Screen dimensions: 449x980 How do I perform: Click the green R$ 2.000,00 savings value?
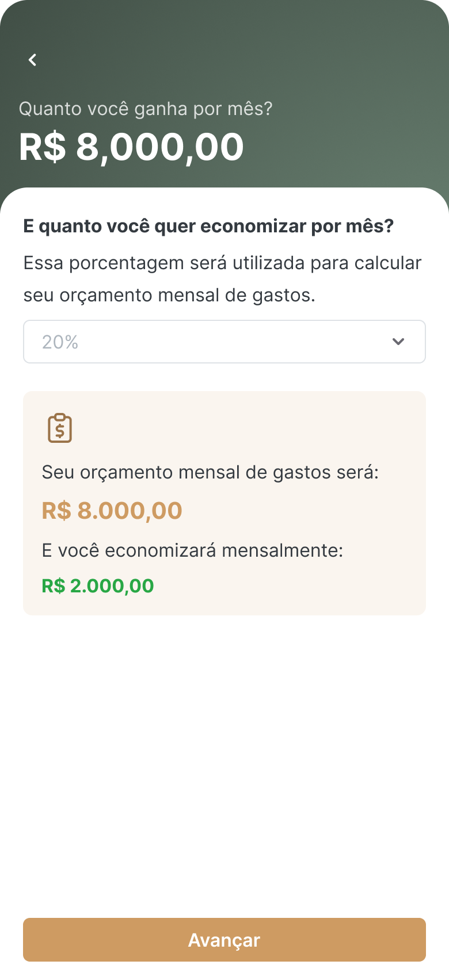98,586
